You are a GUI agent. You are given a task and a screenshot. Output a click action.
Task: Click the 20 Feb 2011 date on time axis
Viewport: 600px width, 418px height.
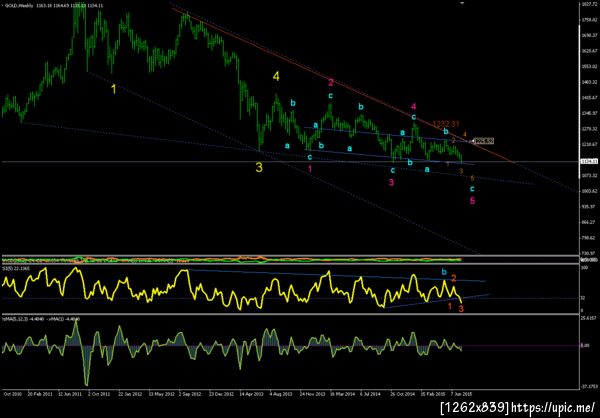[40, 394]
